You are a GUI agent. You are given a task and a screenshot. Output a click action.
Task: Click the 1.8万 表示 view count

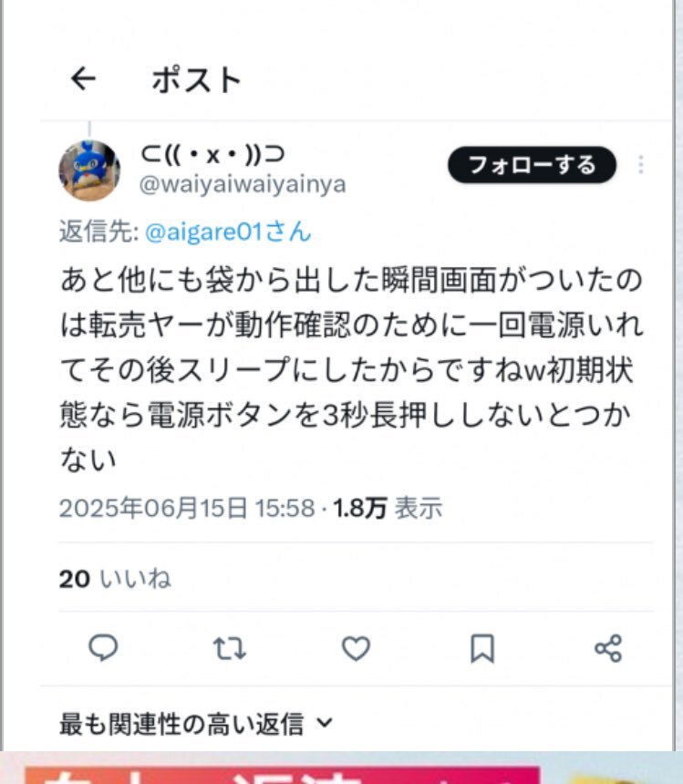coord(388,509)
